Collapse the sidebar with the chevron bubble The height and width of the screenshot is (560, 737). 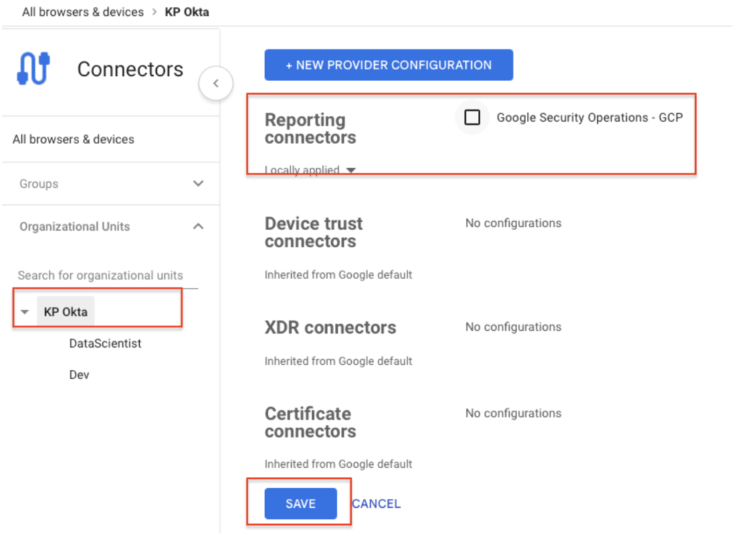pos(215,82)
